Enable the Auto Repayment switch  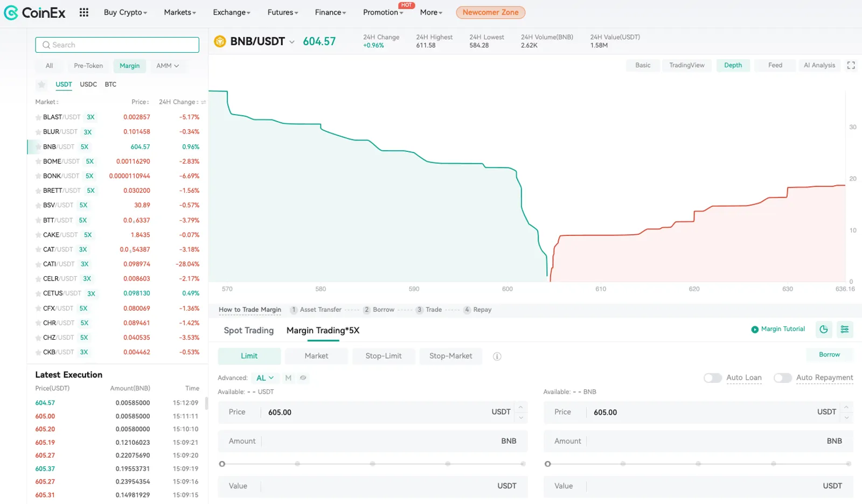[782, 378]
